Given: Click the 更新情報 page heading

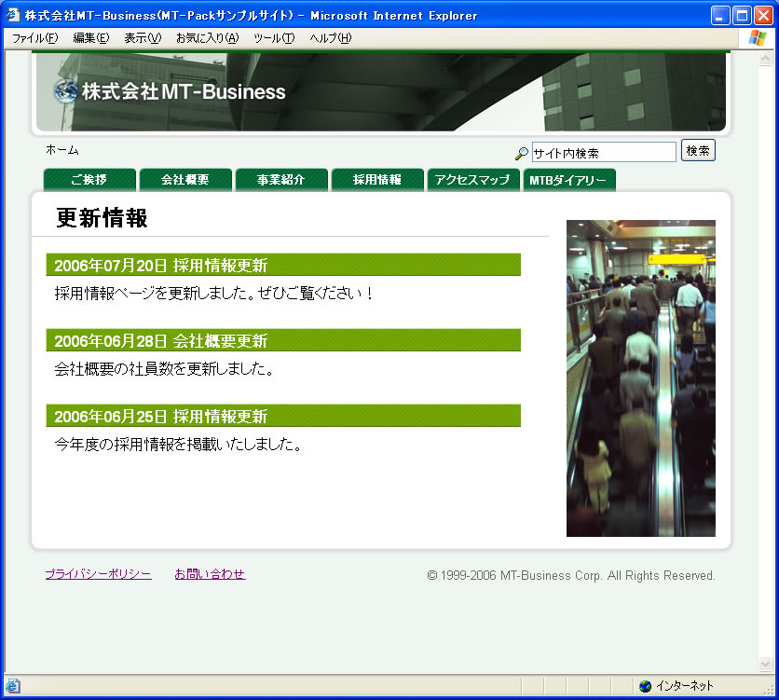Looking at the screenshot, I should point(102,218).
